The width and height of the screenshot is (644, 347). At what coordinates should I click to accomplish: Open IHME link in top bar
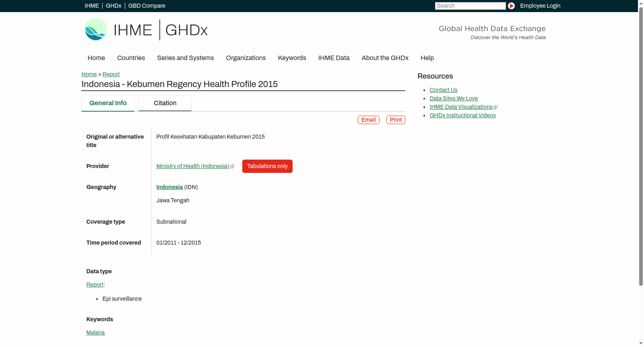tap(92, 6)
